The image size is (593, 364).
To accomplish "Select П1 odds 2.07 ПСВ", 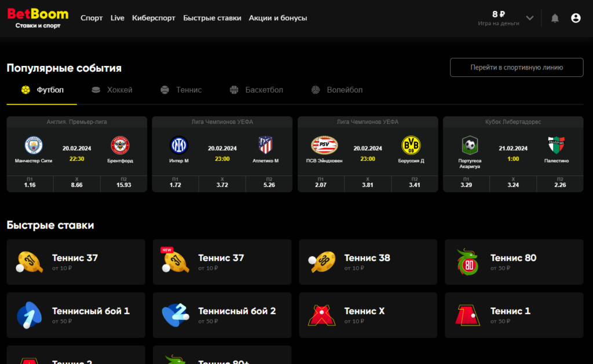I will point(321,183).
